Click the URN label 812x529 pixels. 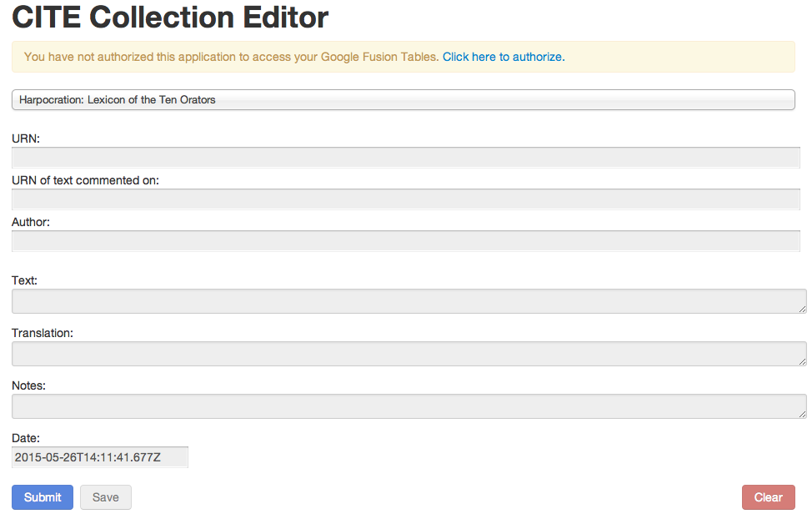click(x=26, y=139)
